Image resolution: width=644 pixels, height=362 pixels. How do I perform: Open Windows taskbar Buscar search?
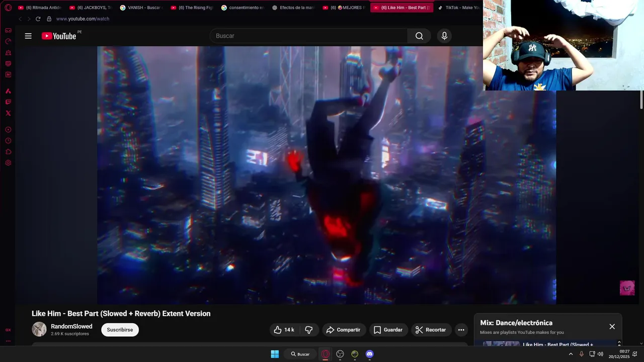coord(300,354)
